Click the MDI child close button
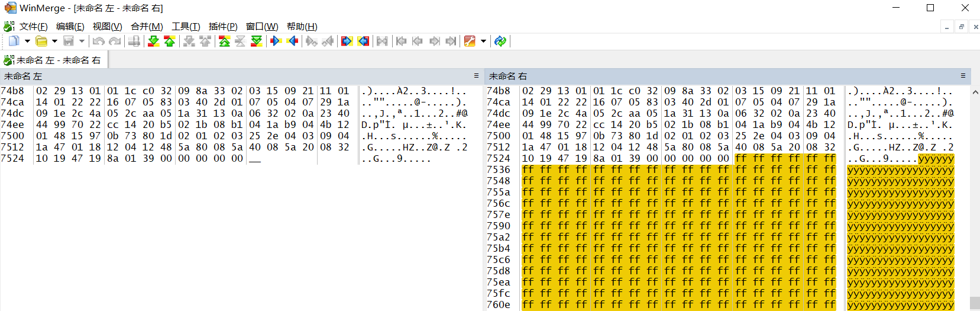The image size is (980, 311). (975, 27)
